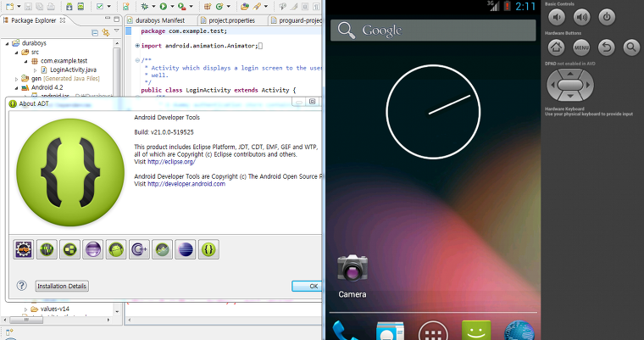
Task: Open the Android Virtual Device Manager icon
Action: [80, 6]
